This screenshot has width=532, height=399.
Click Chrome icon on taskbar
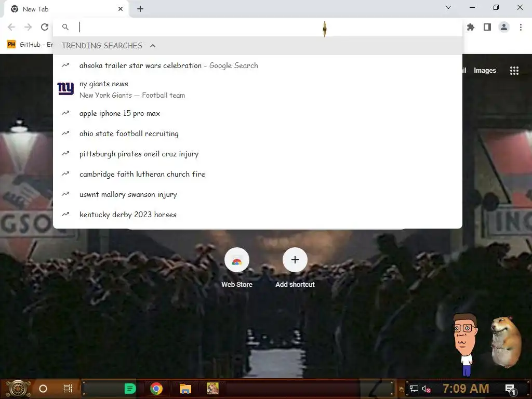[x=156, y=389]
